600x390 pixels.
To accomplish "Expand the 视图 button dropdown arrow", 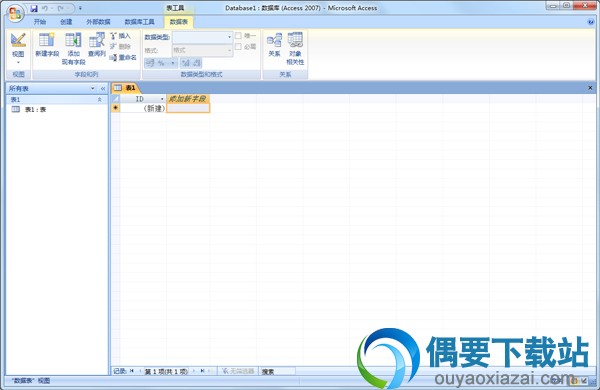I will [x=18, y=62].
